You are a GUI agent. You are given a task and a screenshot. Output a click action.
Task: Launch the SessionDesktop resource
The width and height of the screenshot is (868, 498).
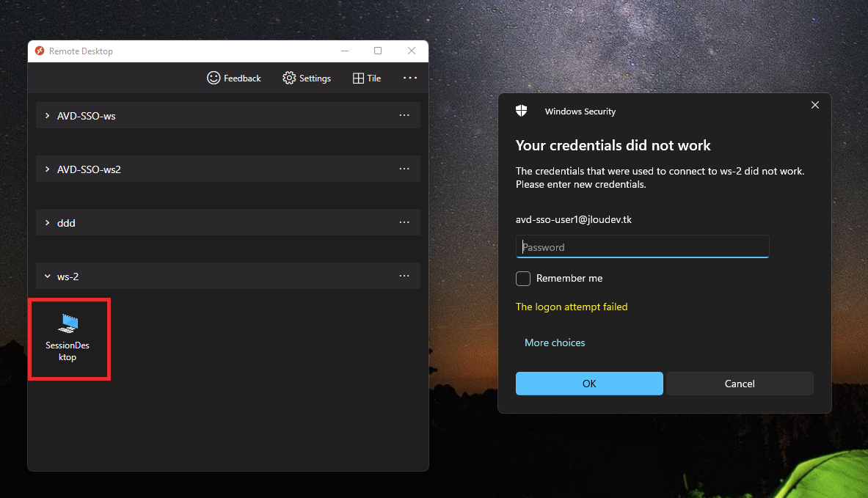coord(68,339)
